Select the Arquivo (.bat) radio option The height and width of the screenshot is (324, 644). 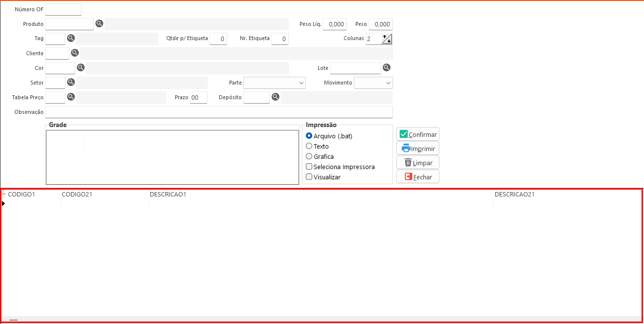pos(309,136)
